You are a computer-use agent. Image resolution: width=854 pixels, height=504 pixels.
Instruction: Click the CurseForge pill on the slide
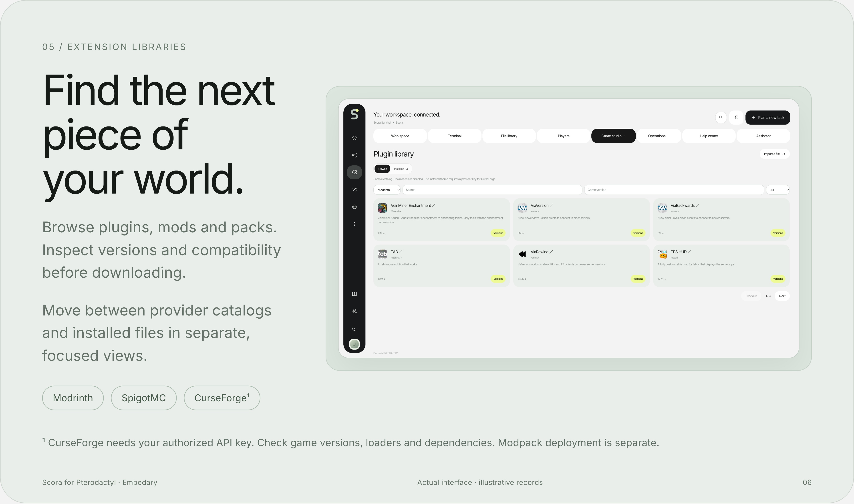click(222, 398)
